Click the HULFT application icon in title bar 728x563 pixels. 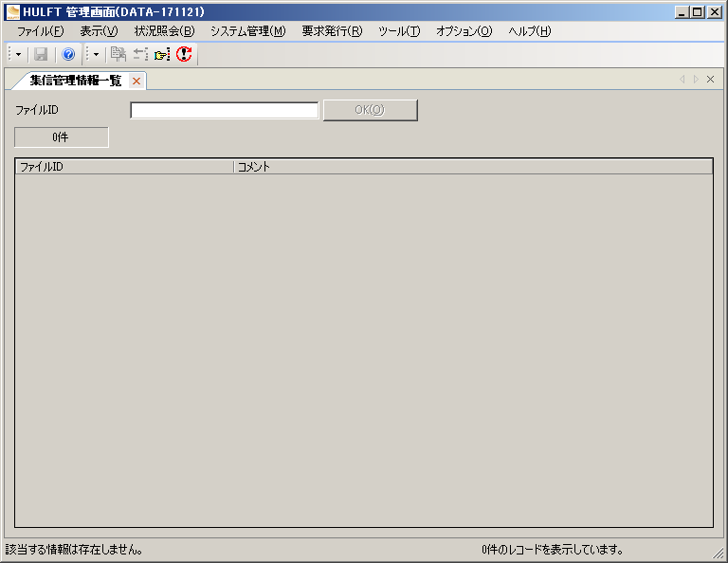click(x=12, y=12)
